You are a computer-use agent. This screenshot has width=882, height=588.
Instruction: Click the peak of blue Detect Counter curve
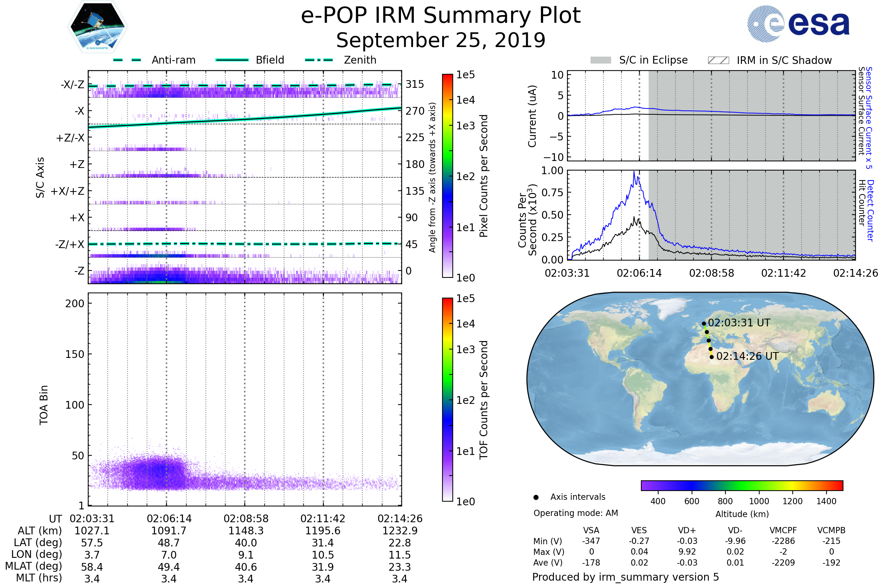point(634,172)
